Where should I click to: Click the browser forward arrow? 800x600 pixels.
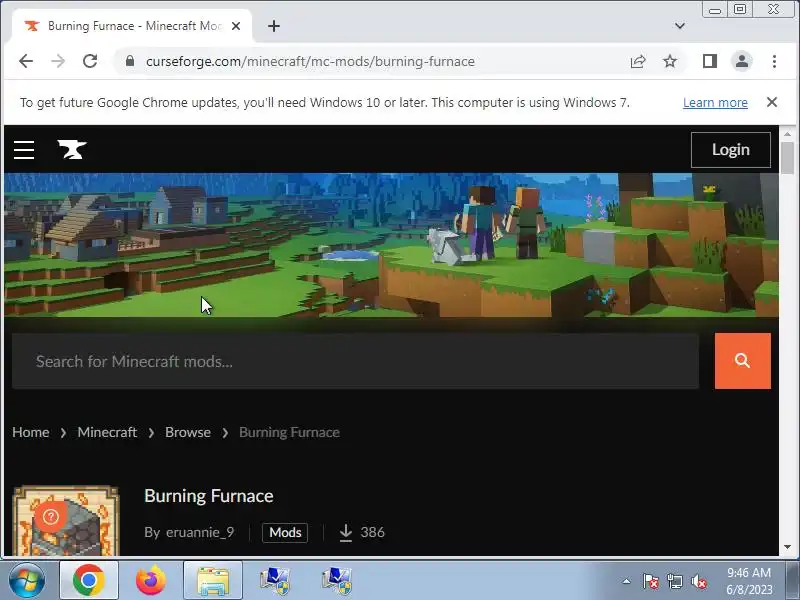(58, 61)
